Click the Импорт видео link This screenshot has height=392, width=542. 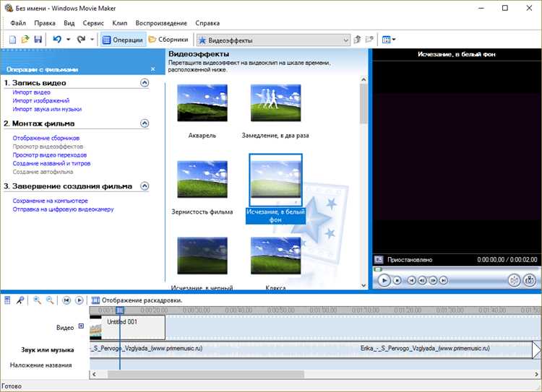[32, 92]
